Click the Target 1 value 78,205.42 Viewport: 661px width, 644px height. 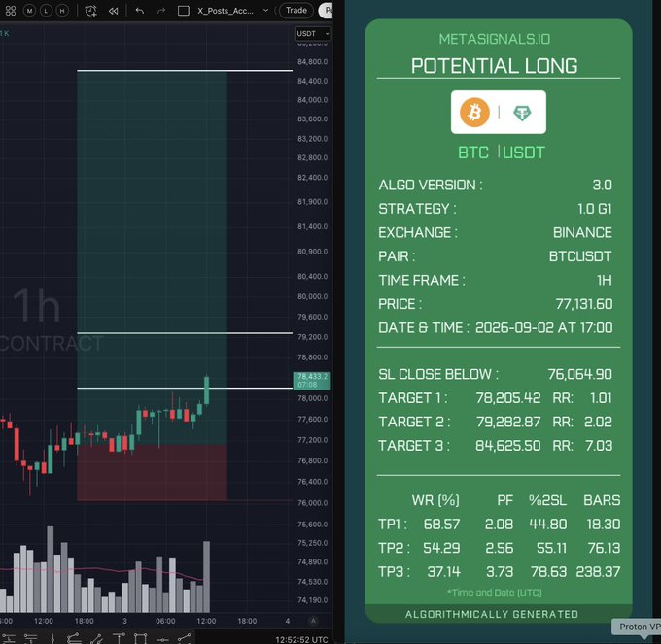pos(508,398)
